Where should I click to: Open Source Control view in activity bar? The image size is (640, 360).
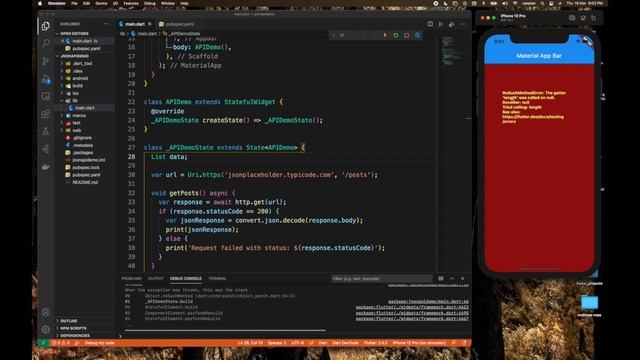click(46, 61)
